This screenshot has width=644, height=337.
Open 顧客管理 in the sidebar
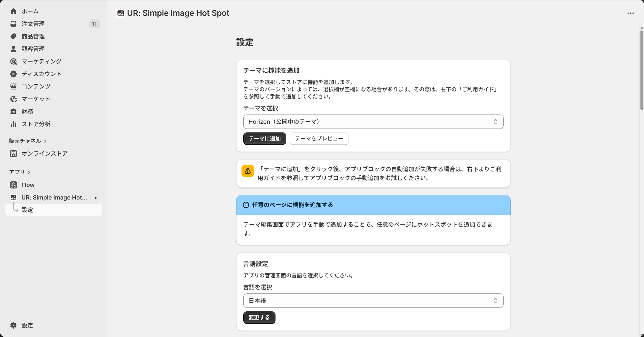[33, 49]
